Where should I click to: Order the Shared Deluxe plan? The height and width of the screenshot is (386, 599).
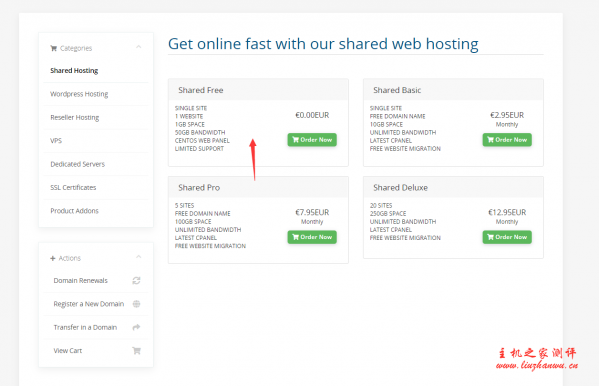pyautogui.click(x=507, y=237)
